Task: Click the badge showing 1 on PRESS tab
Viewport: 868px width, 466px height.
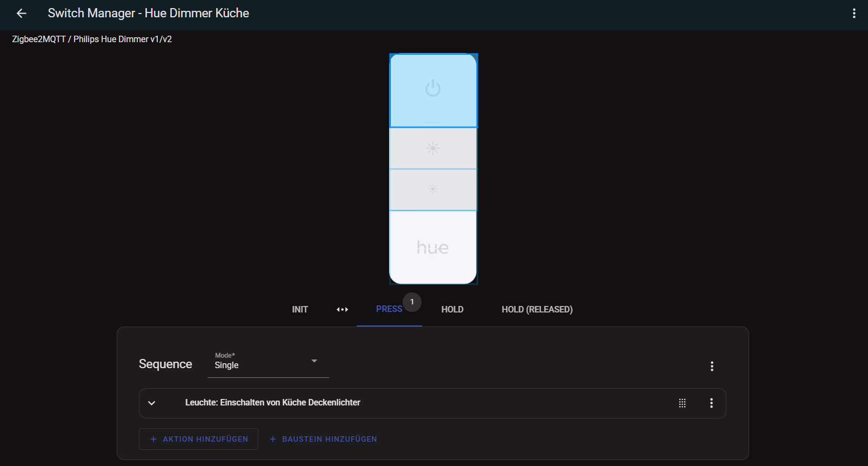Action: coord(412,302)
